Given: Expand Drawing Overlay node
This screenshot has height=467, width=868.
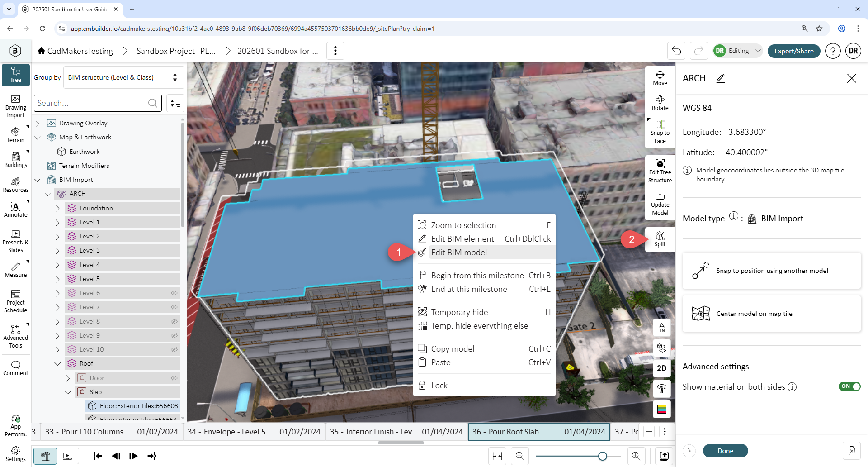Looking at the screenshot, I should [x=38, y=123].
